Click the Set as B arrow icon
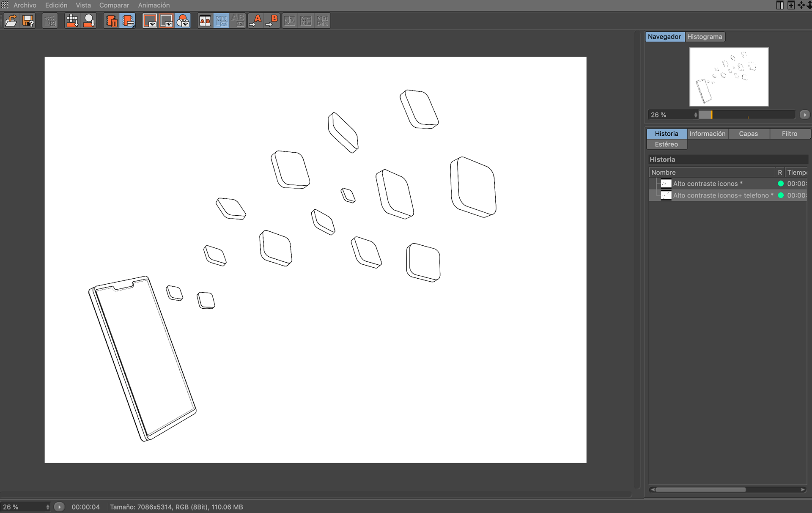Image resolution: width=812 pixels, height=513 pixels. click(272, 21)
